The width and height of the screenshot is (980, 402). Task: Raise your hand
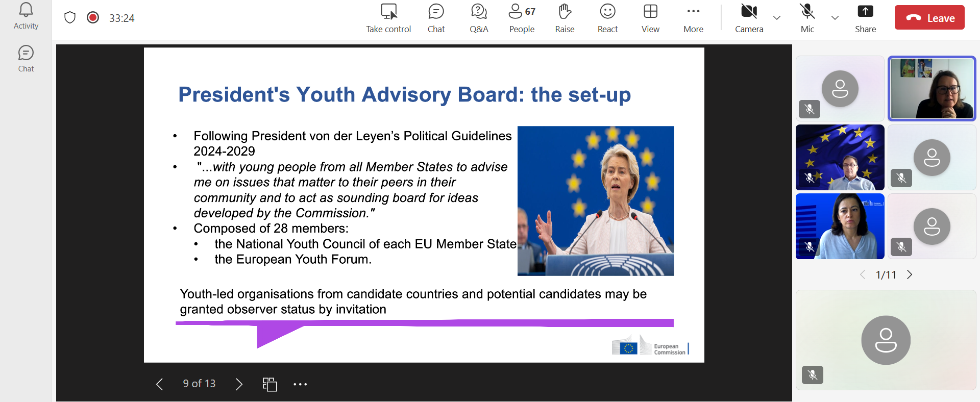click(565, 18)
